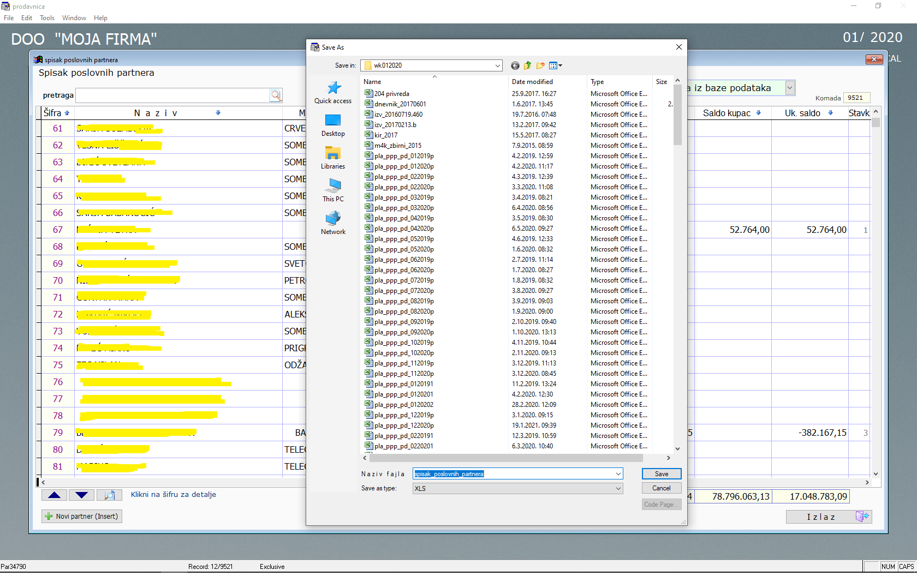Open Quick access location
This screenshot has width=917, height=588.
pos(333,93)
